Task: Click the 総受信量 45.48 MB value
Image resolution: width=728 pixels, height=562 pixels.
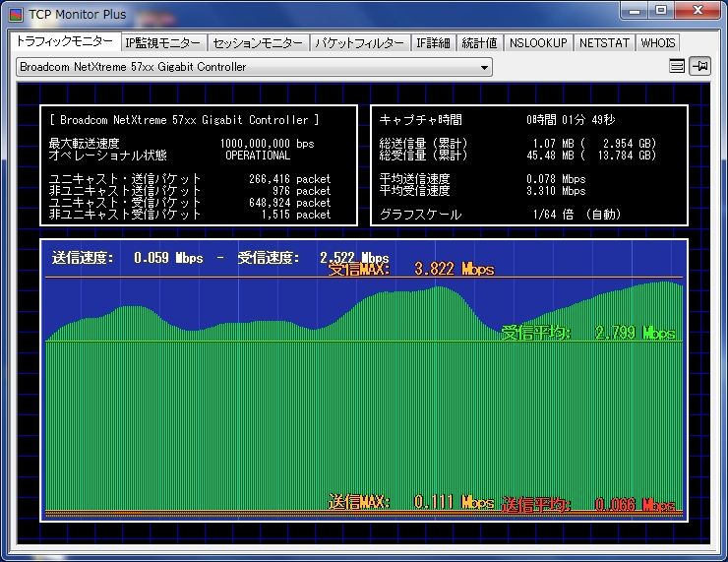Action: tap(550, 156)
